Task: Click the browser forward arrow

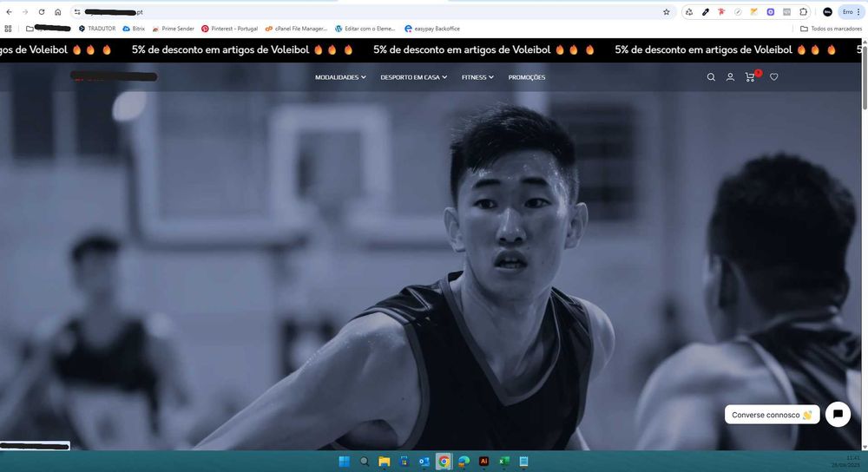Action: (25, 11)
